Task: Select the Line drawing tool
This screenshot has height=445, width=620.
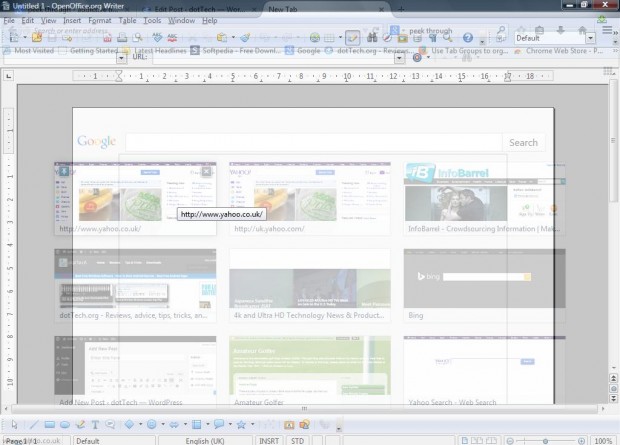Action: point(34,424)
